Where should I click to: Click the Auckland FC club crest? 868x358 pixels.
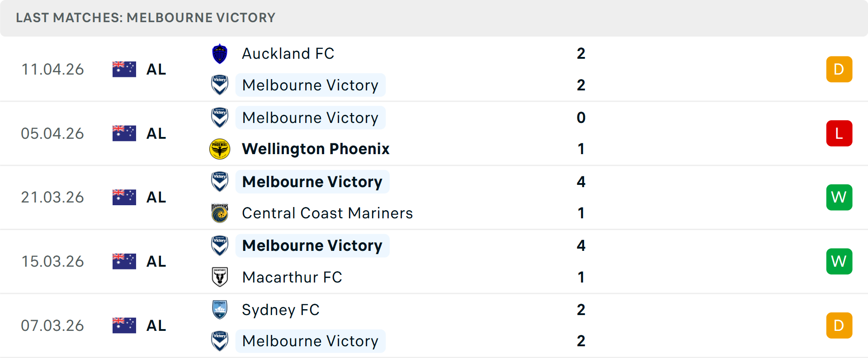point(220,53)
